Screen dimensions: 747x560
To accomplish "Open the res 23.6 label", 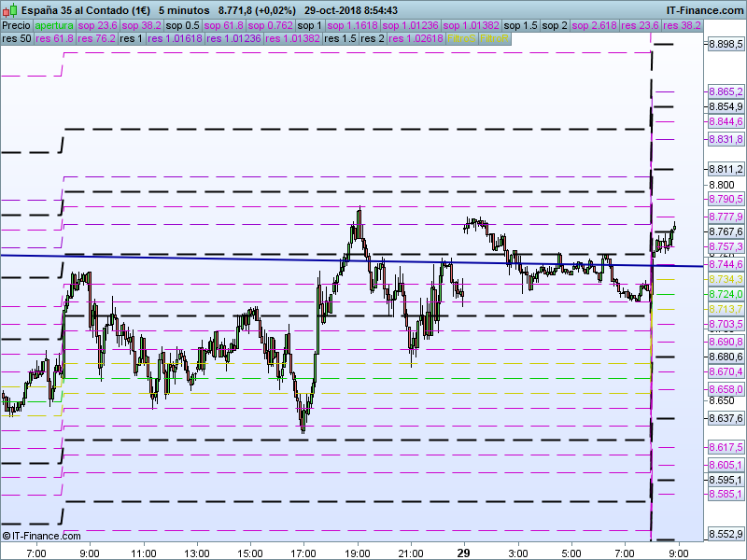I will pos(640,26).
